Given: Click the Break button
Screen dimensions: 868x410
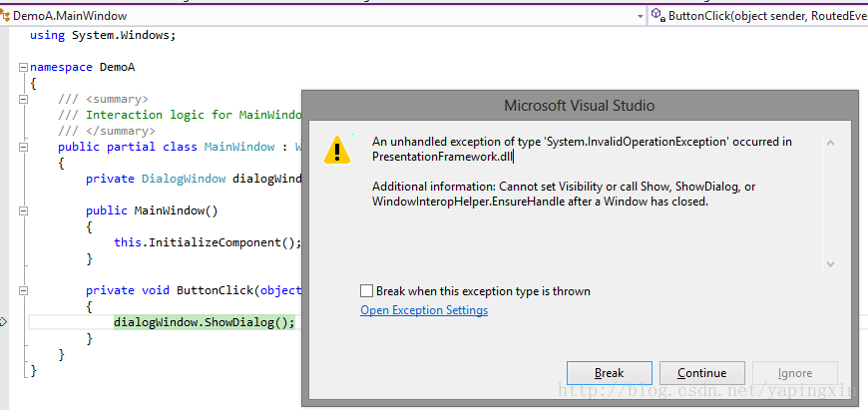Looking at the screenshot, I should (x=610, y=373).
